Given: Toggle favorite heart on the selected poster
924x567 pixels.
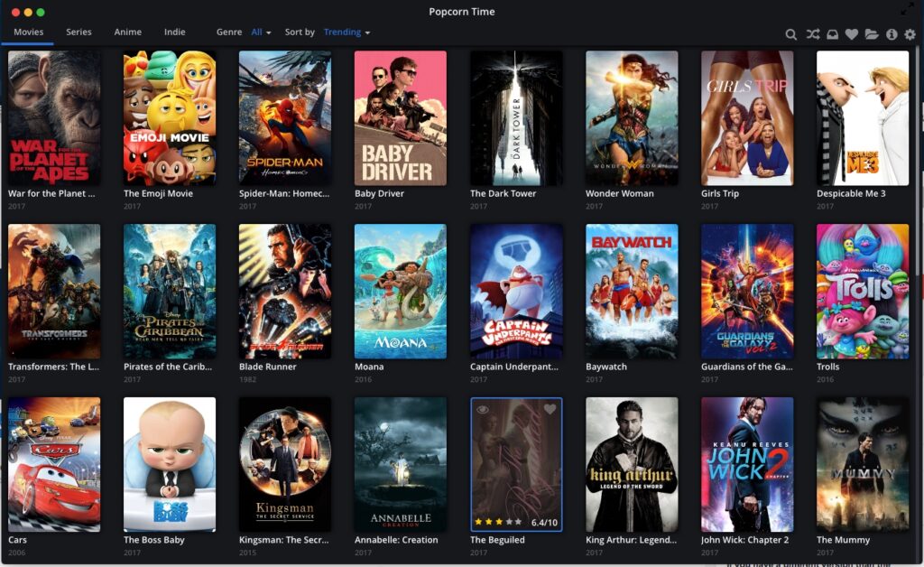Looking at the screenshot, I should point(550,409).
